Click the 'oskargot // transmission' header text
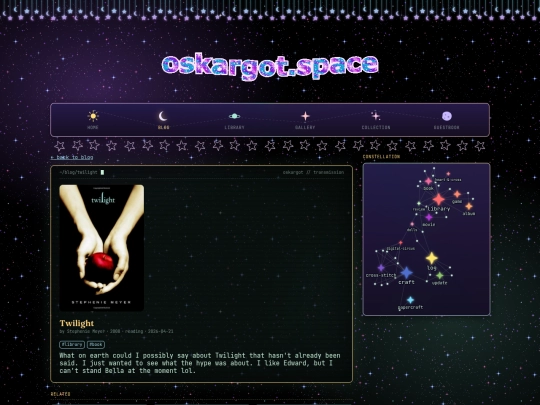 point(313,172)
